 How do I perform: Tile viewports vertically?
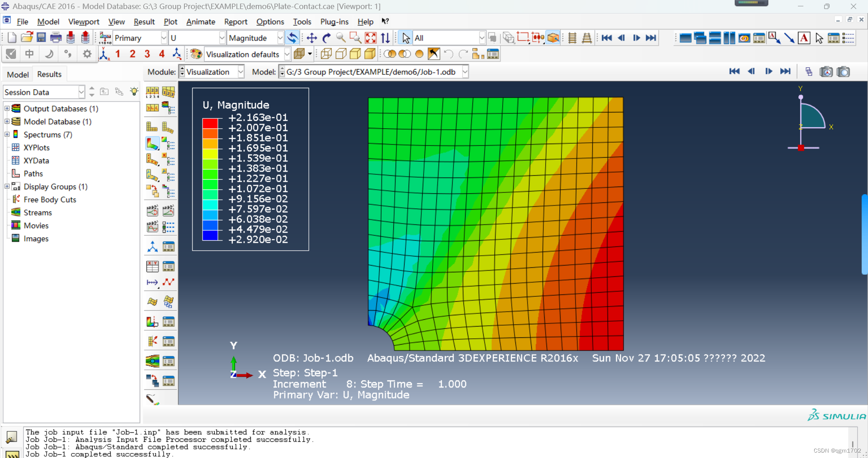coord(729,38)
